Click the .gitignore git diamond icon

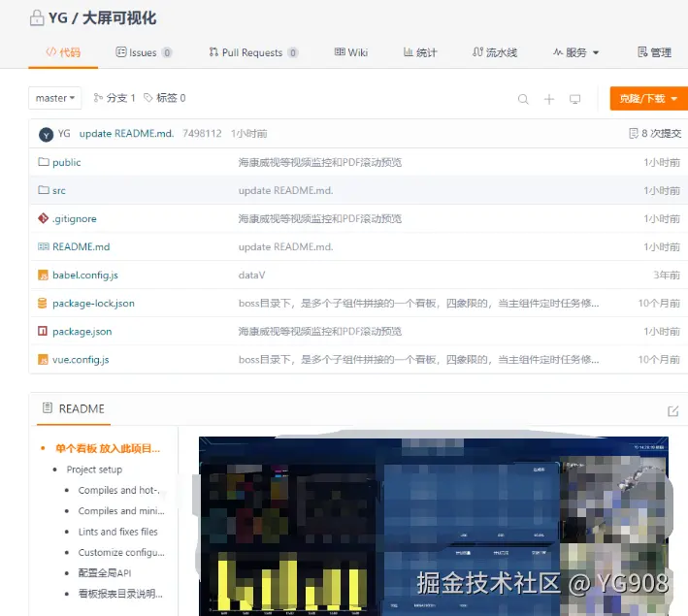tap(43, 218)
